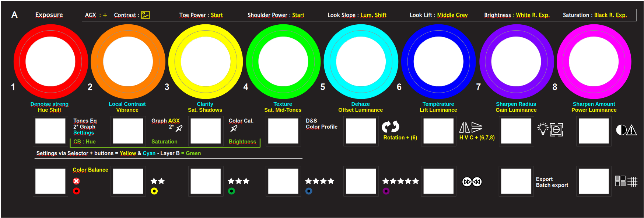Click purple knob 7 for Sharpen Radius

(x=517, y=62)
